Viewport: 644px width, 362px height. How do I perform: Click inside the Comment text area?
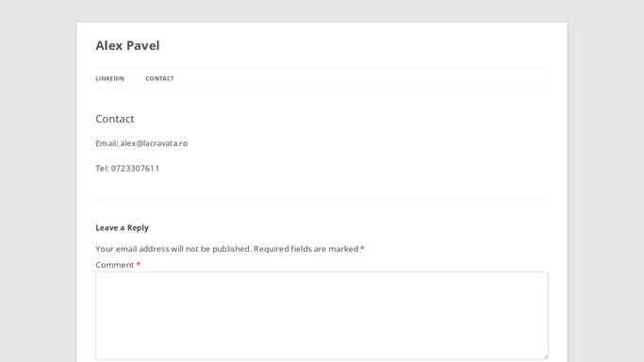coord(322,316)
